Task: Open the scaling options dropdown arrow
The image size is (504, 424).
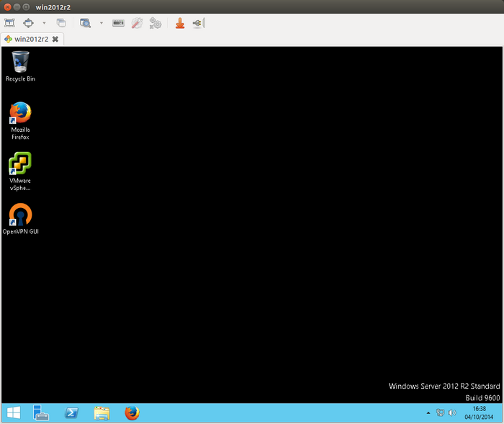Action: pyautogui.click(x=102, y=23)
